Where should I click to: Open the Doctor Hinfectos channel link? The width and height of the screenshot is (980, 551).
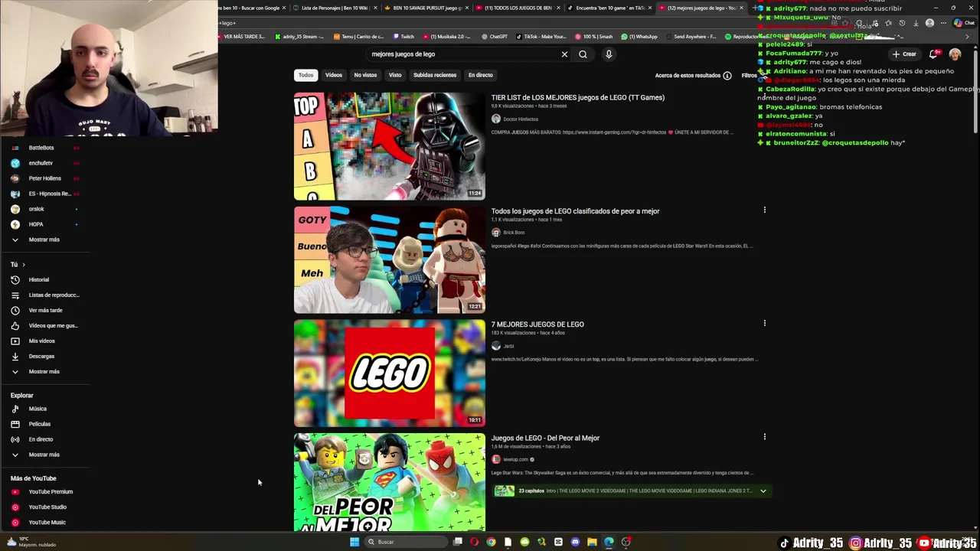(521, 119)
